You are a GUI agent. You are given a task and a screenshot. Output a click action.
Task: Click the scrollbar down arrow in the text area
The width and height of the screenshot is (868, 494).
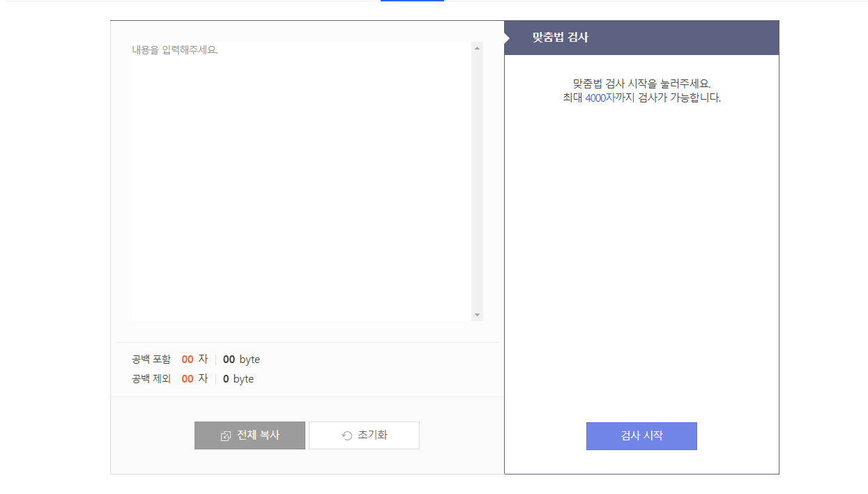point(477,315)
